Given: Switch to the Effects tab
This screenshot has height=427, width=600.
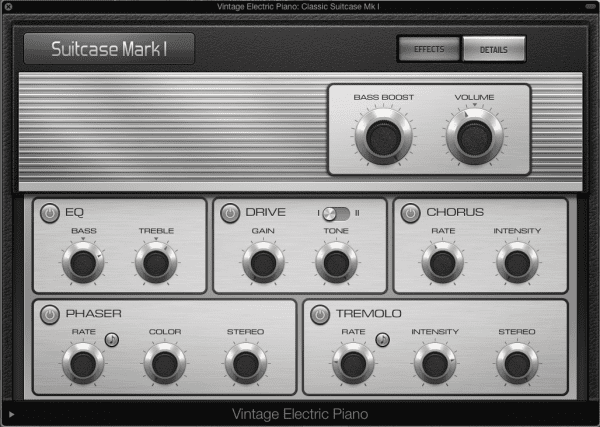Looking at the screenshot, I should click(429, 49).
